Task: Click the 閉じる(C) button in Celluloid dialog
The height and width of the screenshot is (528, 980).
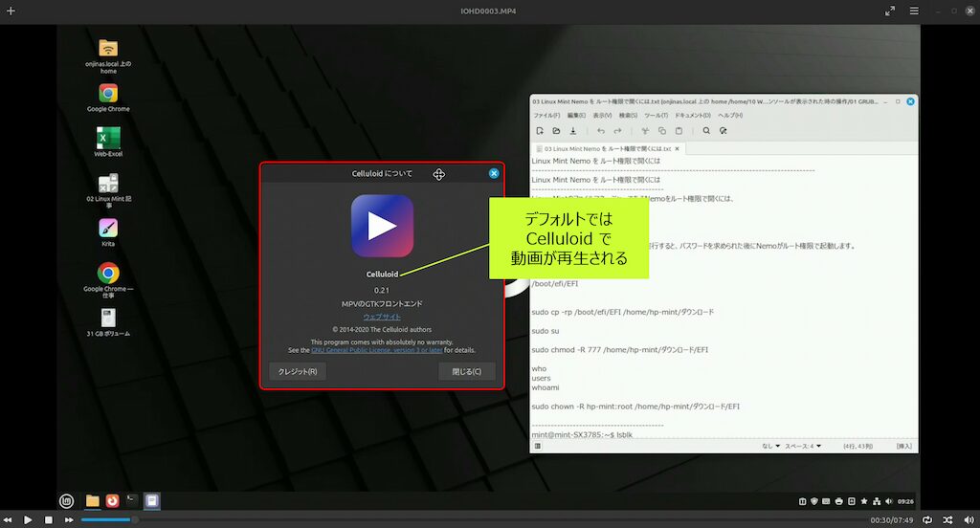Action: pyautogui.click(x=466, y=371)
